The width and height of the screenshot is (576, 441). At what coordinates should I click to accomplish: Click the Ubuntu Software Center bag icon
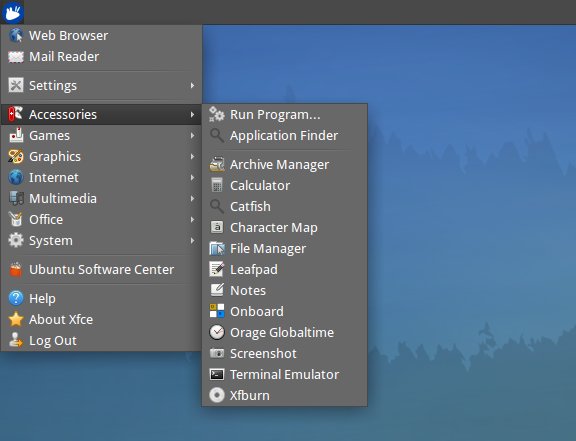pos(16,269)
